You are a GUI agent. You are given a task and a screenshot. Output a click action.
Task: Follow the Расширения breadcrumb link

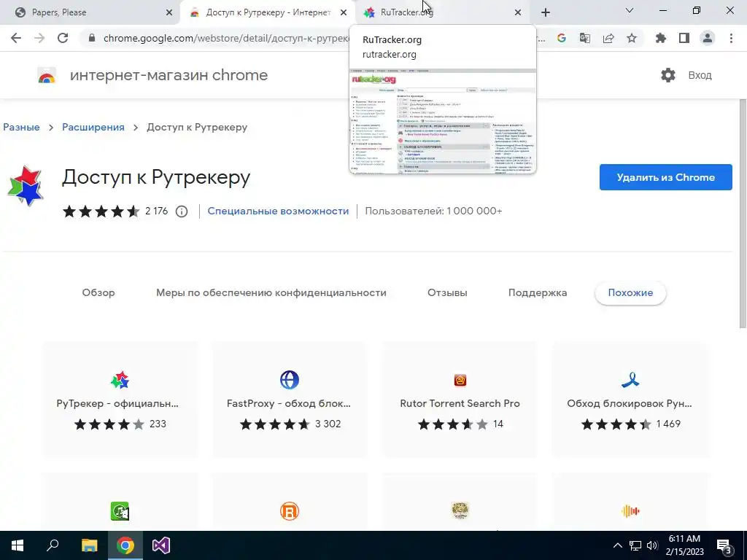(93, 127)
